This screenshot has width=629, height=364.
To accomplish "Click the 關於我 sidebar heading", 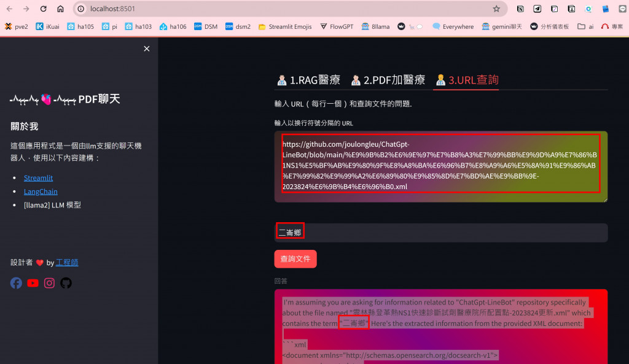I will click(25, 126).
